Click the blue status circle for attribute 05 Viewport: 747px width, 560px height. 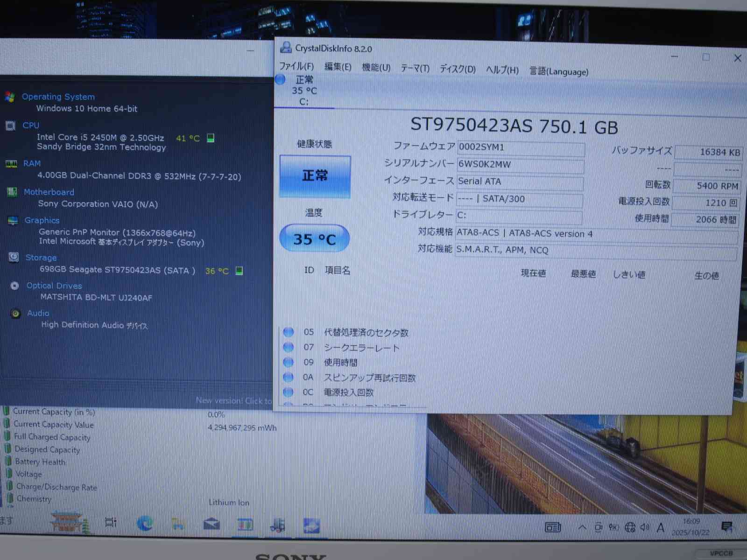point(289,332)
